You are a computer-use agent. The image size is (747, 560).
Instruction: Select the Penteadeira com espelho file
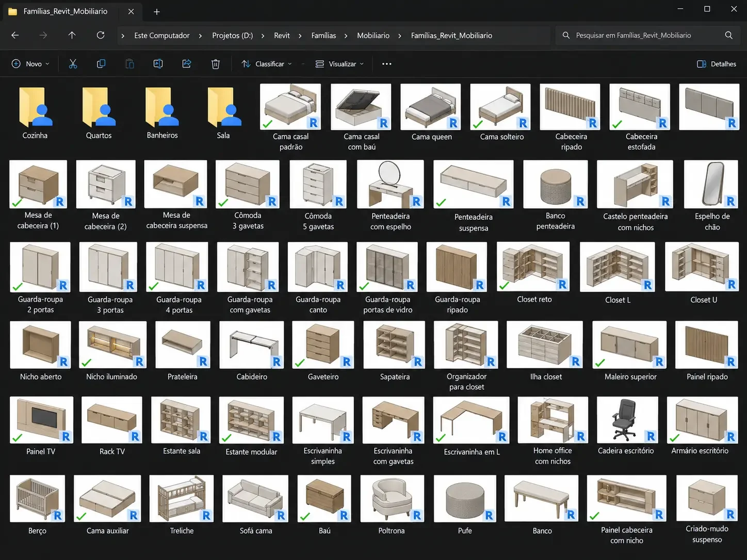pyautogui.click(x=391, y=196)
